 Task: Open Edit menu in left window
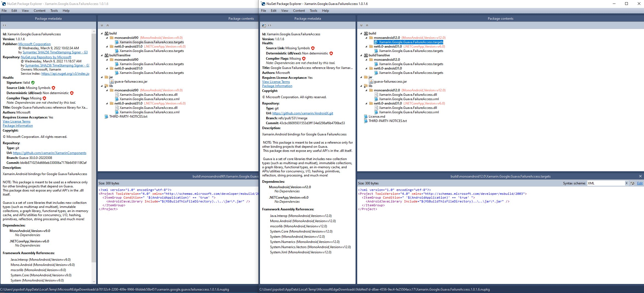[x=14, y=11]
